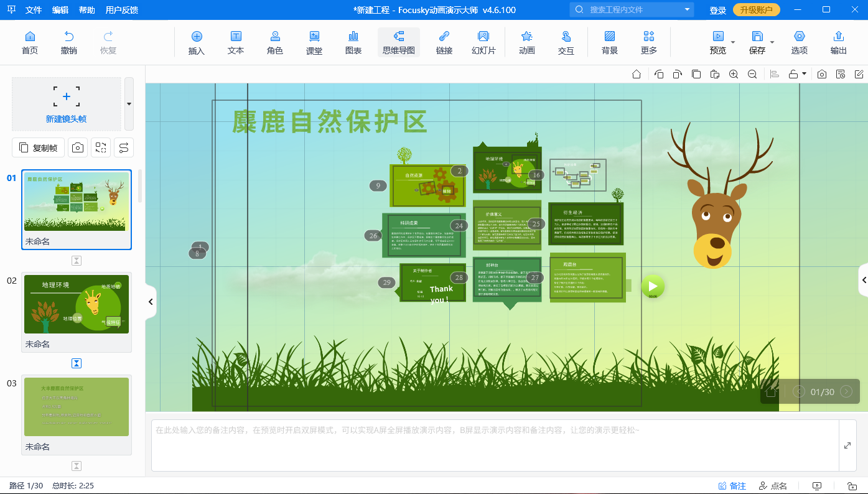Click the copy icon in canvas toolbar
The width and height of the screenshot is (868, 494).
[x=696, y=74]
